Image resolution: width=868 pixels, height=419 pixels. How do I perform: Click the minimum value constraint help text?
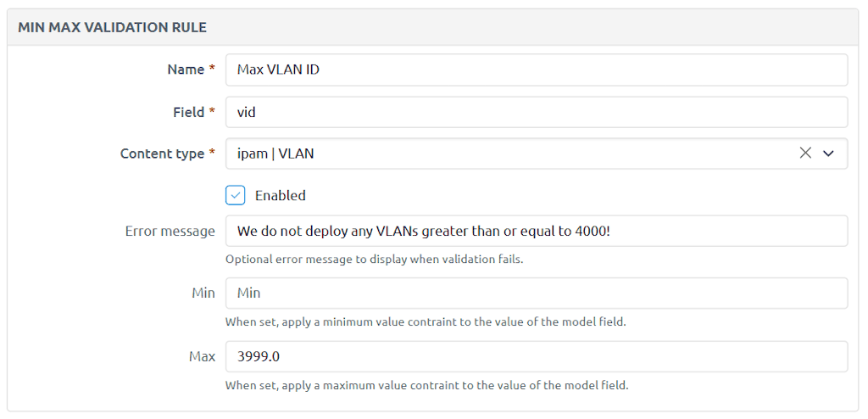pos(425,321)
